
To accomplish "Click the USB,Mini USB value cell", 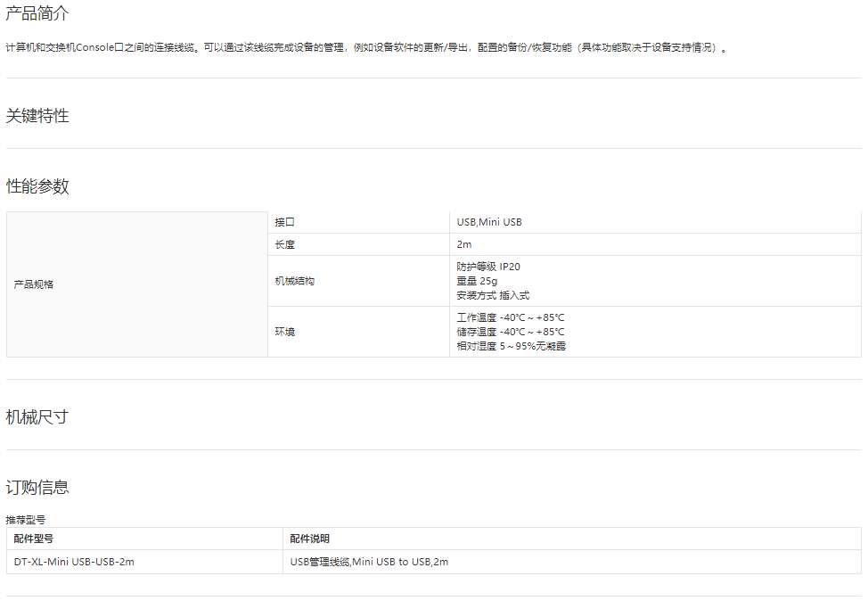I will click(489, 222).
